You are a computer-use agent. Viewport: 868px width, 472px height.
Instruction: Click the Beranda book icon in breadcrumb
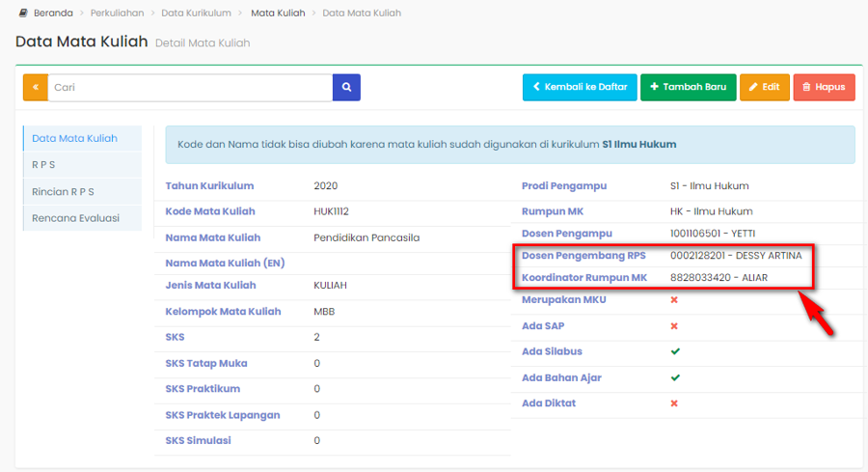[23, 14]
